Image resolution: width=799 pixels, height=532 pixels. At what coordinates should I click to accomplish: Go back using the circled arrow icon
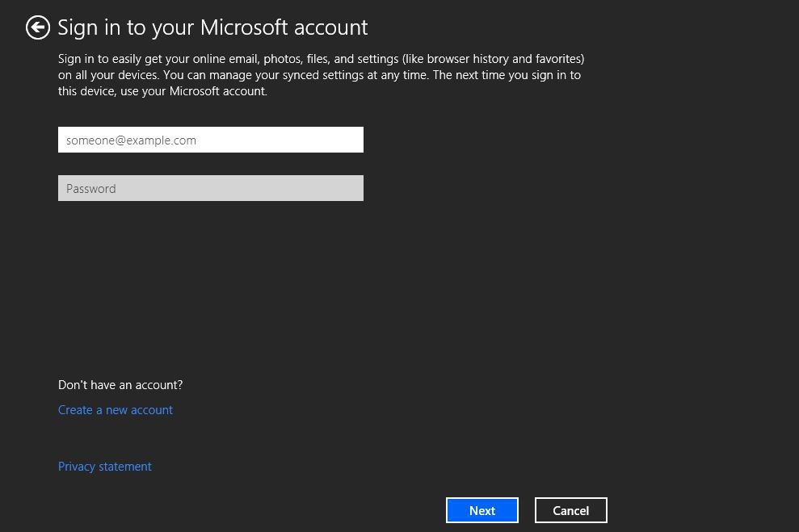(x=38, y=27)
